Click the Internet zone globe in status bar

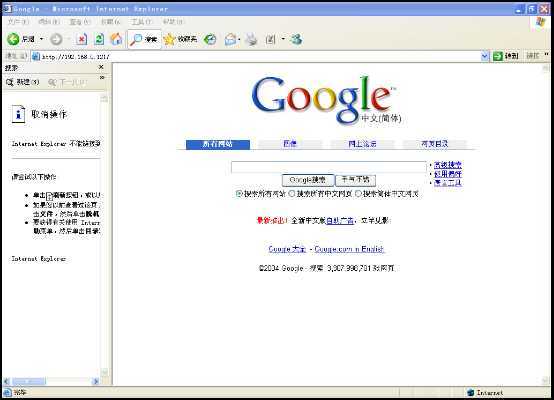point(470,393)
